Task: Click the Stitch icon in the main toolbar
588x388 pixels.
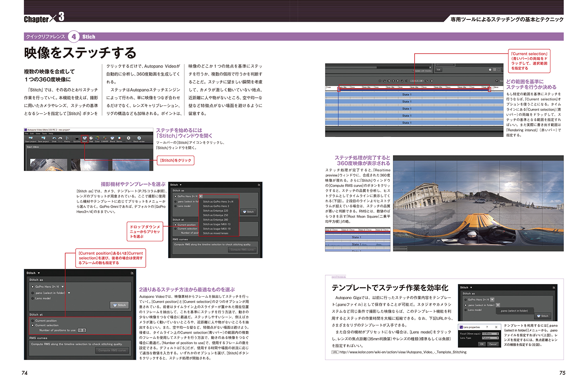Action: 85,139
